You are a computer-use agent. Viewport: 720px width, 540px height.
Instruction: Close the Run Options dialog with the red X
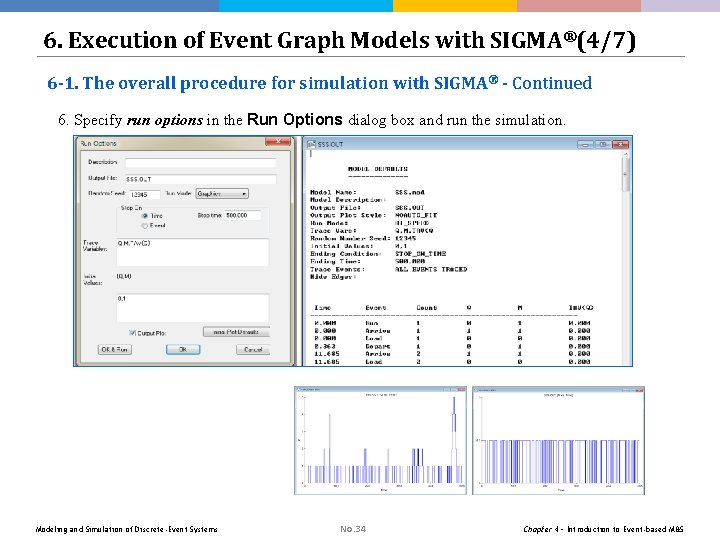(x=278, y=141)
